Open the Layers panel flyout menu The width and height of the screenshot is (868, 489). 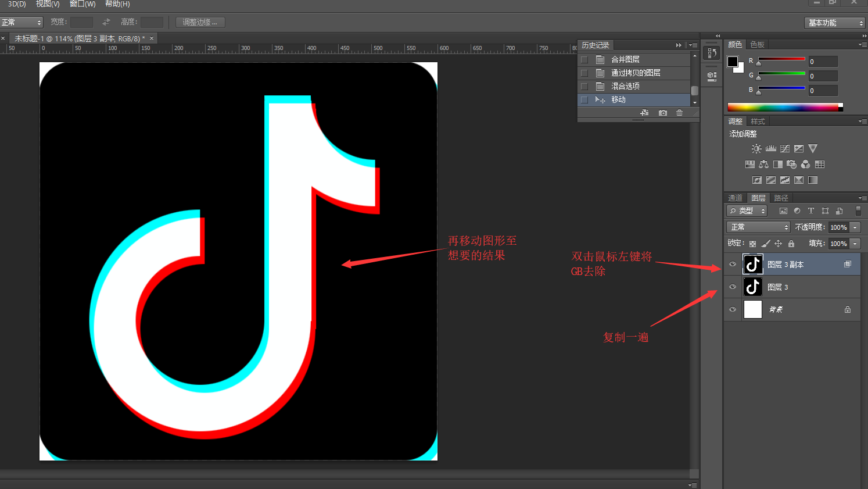pyautogui.click(x=862, y=198)
